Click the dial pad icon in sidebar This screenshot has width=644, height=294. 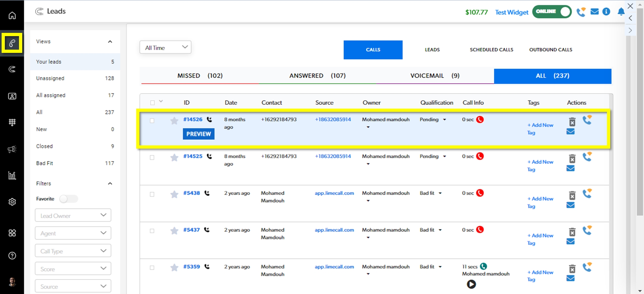[12, 122]
